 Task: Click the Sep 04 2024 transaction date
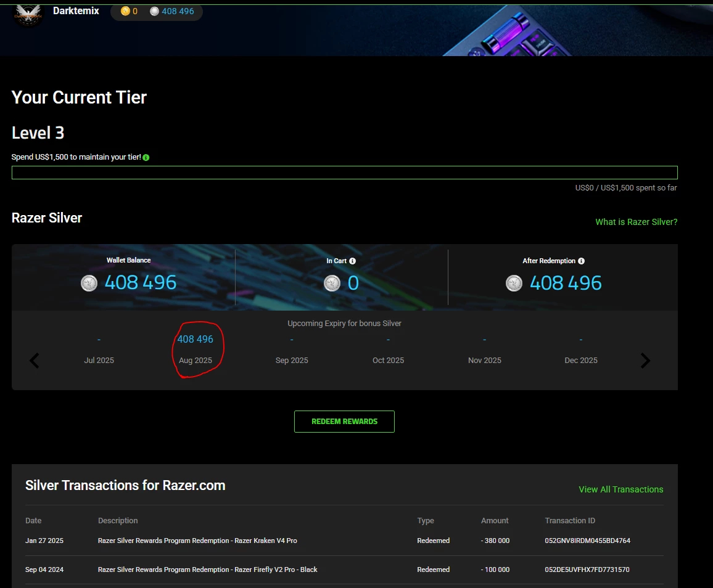44,570
